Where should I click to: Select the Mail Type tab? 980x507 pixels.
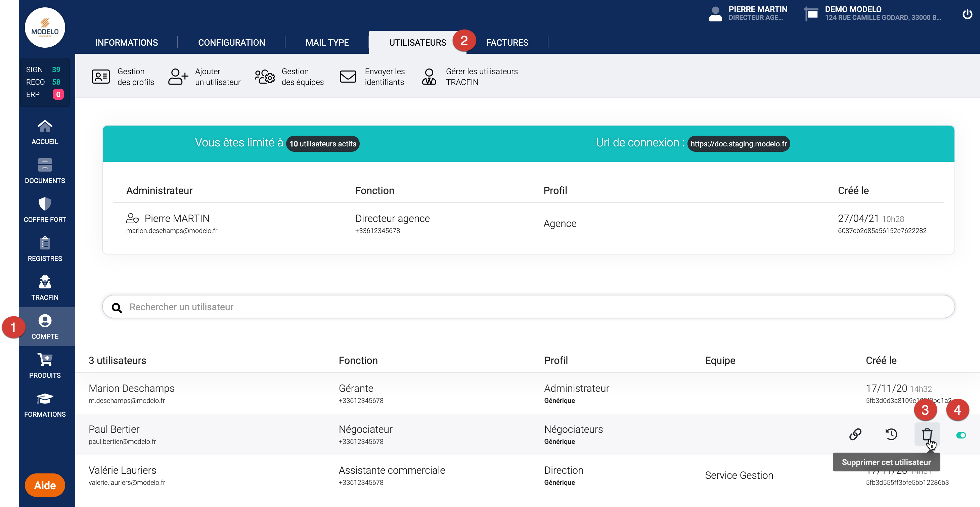click(x=327, y=43)
